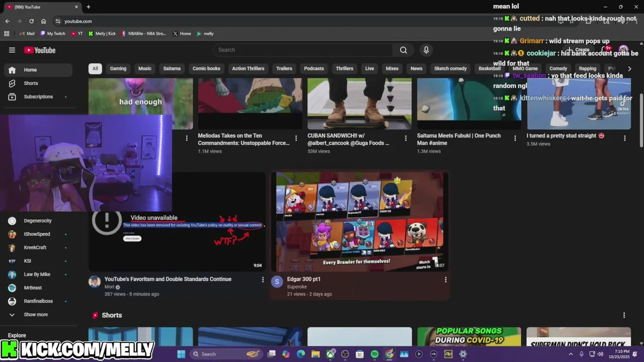The height and width of the screenshot is (362, 644).
Task: Select the Gaming filter chip
Action: pyautogui.click(x=118, y=68)
